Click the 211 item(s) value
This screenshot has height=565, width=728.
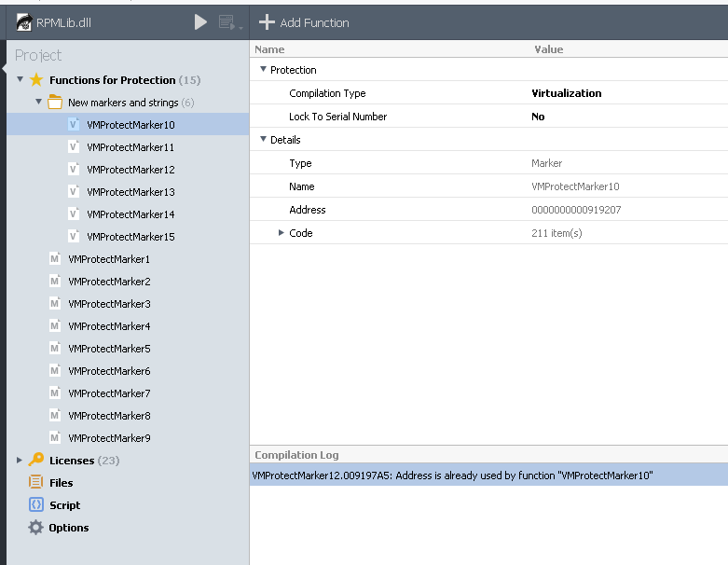556,233
